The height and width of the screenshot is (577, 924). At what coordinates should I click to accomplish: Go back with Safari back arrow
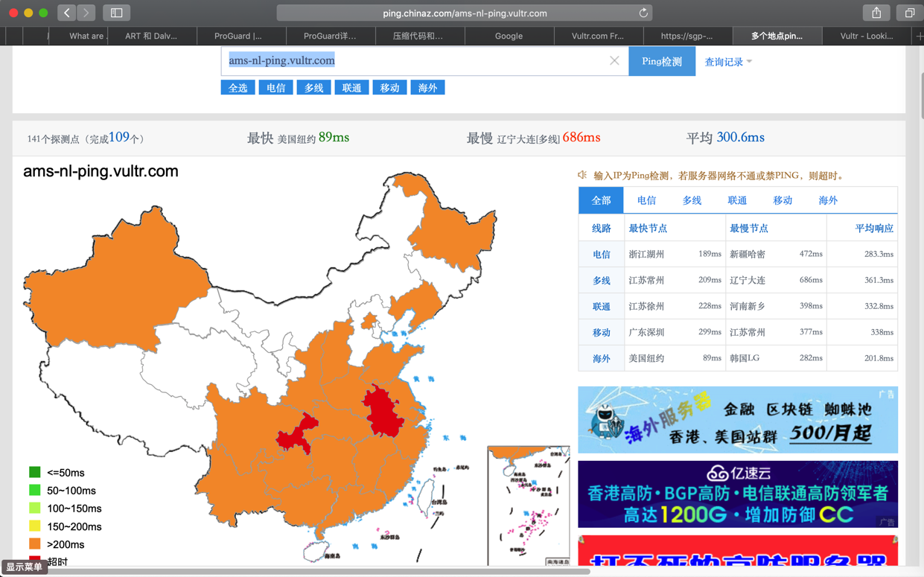tap(67, 13)
